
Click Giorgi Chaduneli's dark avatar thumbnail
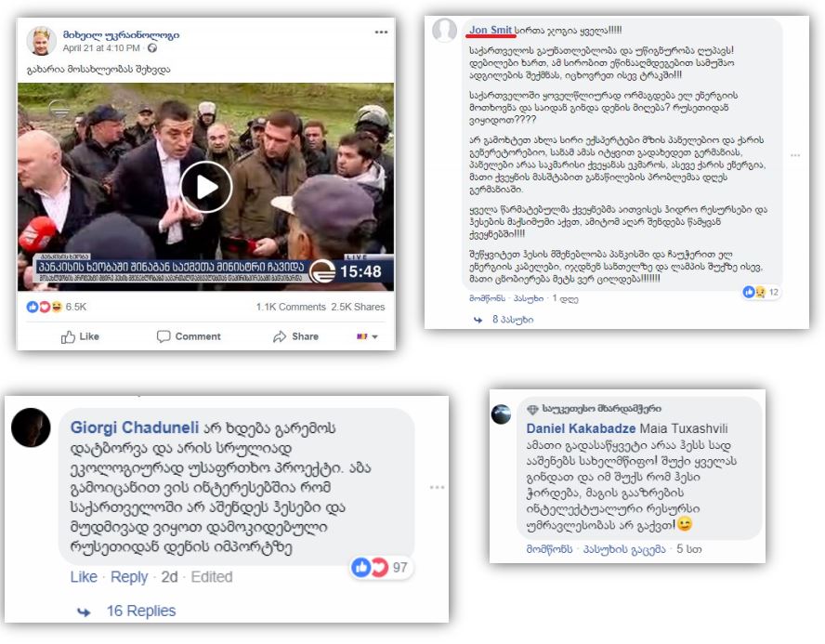(x=31, y=427)
